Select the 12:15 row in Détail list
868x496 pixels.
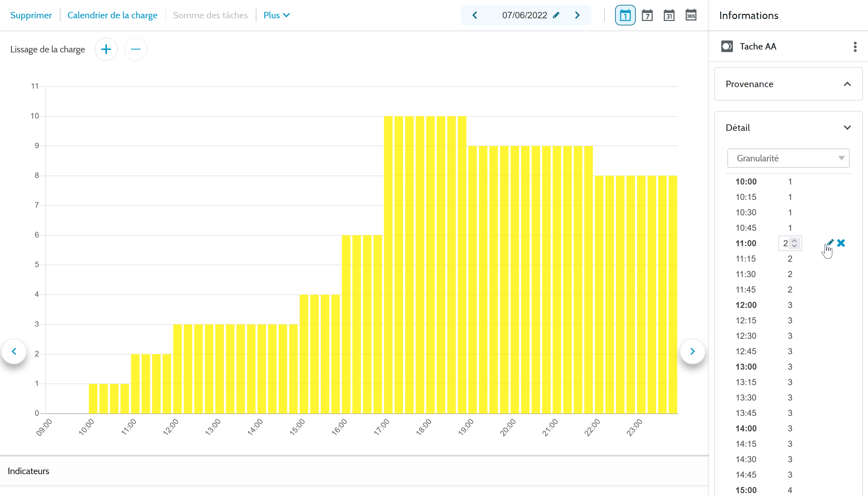pyautogui.click(x=788, y=320)
